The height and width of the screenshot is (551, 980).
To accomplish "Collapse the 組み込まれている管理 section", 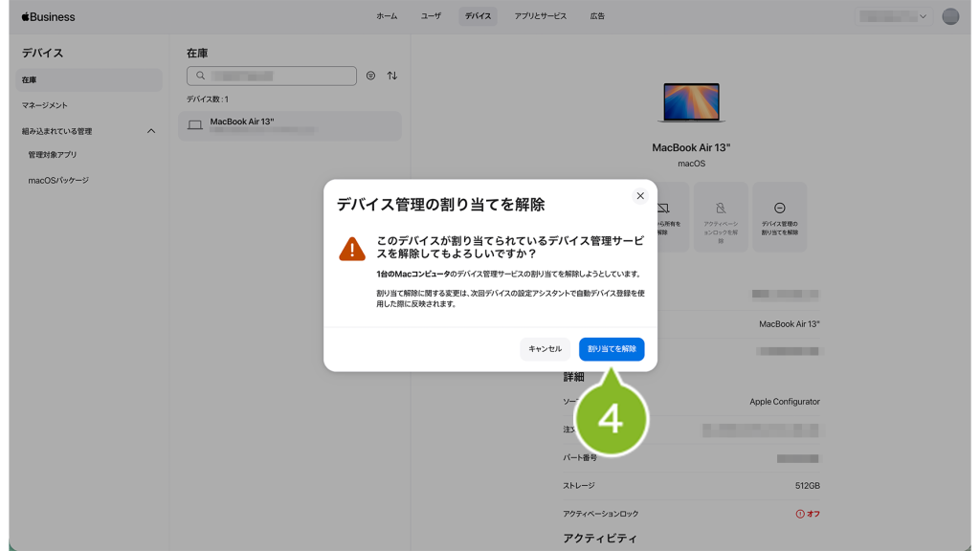I will [151, 131].
